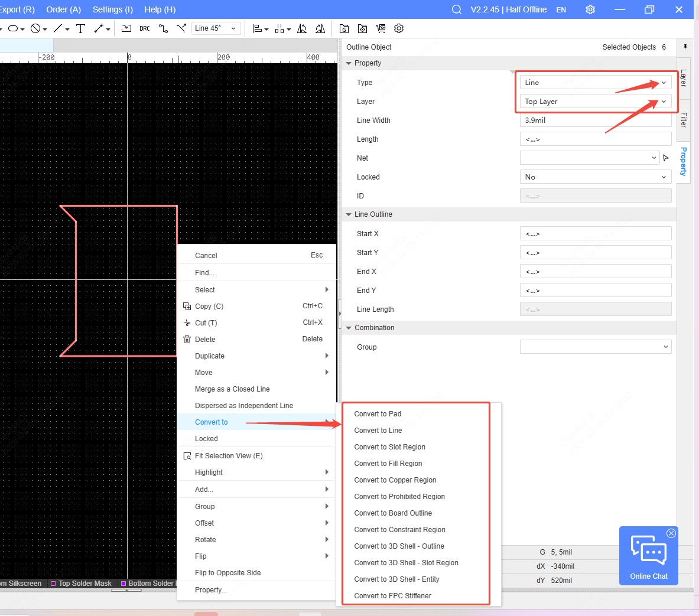Choose Convert to Board Outline

[393, 513]
